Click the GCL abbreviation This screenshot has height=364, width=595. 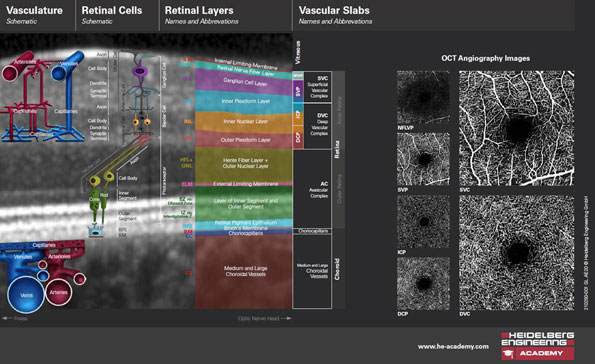click(187, 79)
